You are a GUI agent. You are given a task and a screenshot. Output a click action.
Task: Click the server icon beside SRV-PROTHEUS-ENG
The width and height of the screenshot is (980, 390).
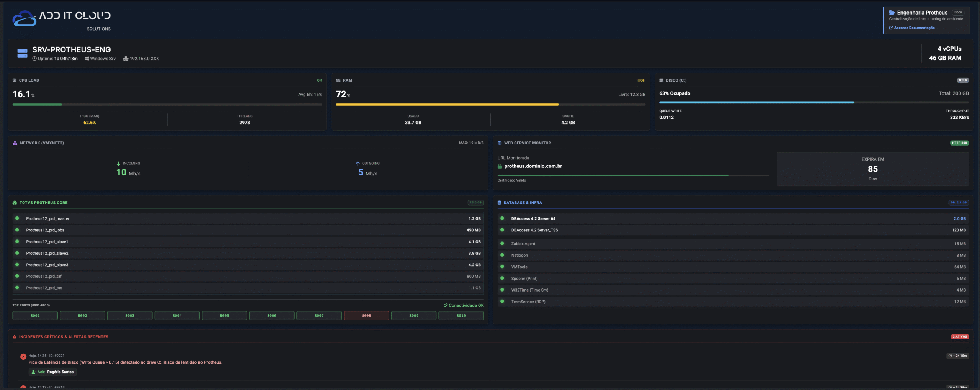(x=22, y=53)
